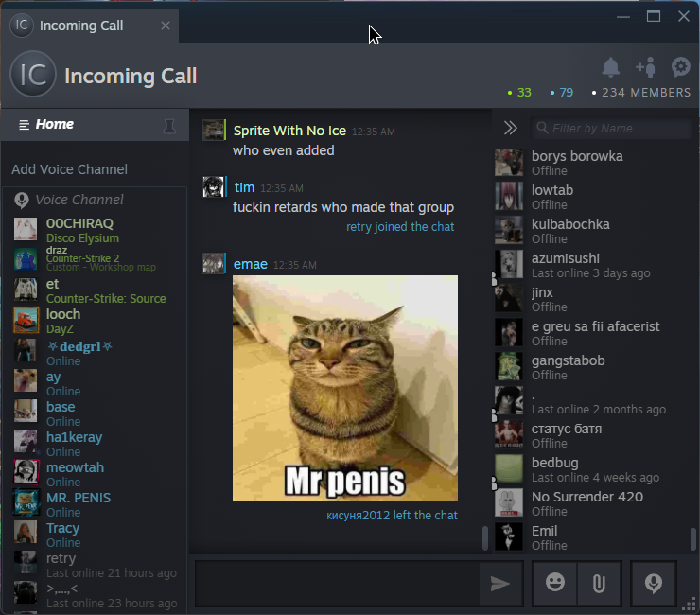Click the attachment paperclip icon

pyautogui.click(x=599, y=583)
